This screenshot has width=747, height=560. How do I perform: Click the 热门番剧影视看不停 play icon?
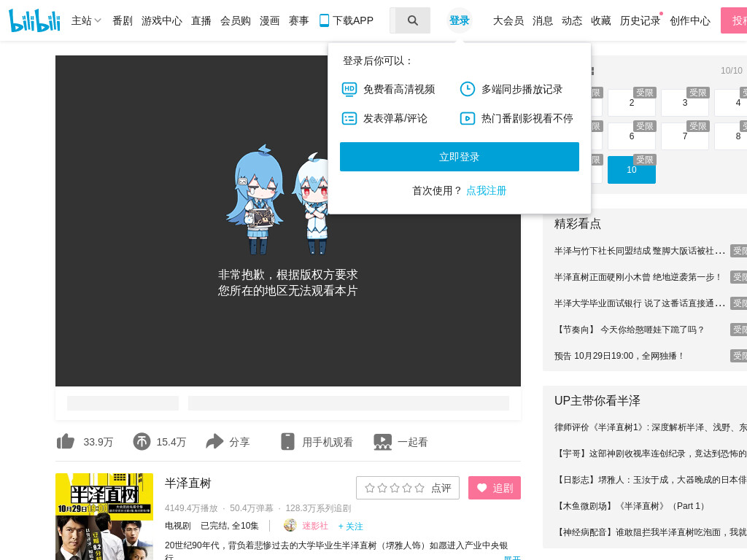point(468,119)
